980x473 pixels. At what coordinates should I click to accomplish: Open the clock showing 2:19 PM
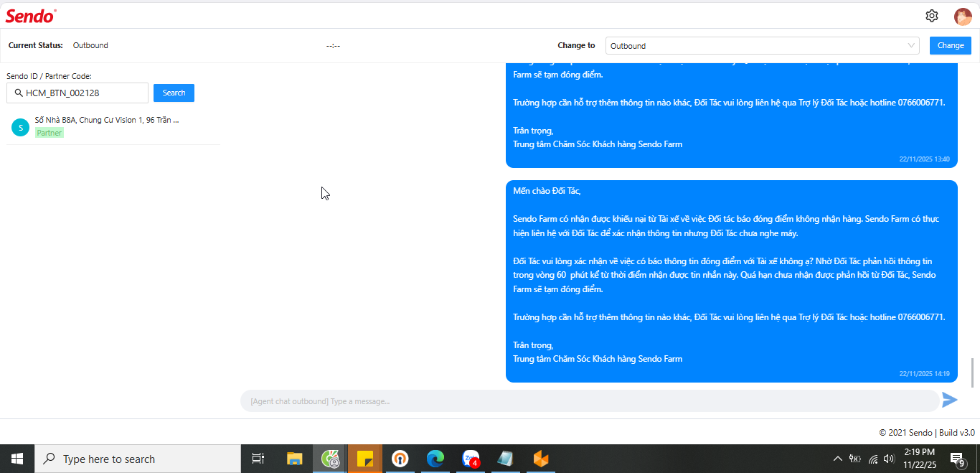pyautogui.click(x=920, y=459)
